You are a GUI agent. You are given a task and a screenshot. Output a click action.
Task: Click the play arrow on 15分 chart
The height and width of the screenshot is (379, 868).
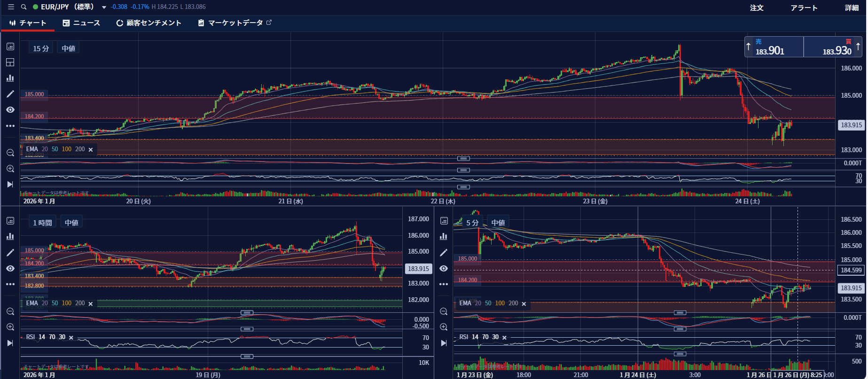pos(10,185)
